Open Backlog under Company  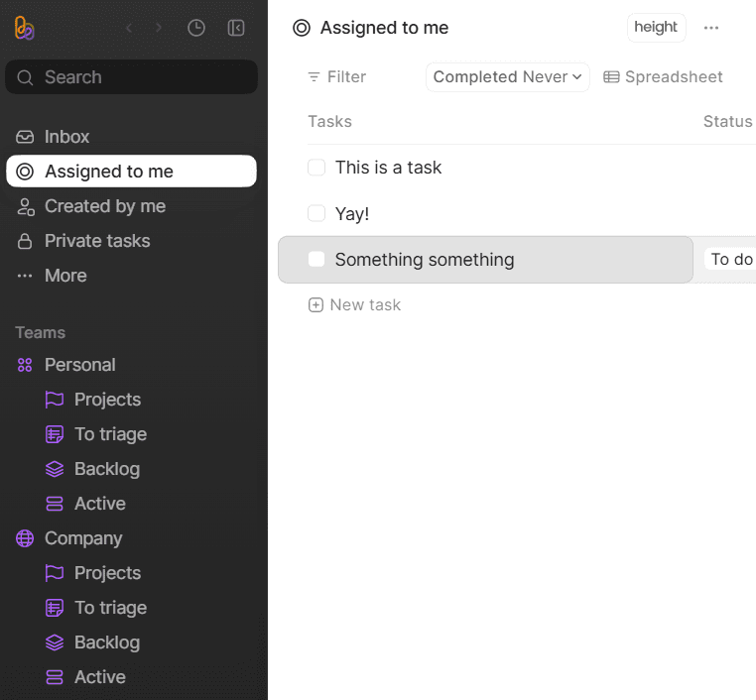click(131, 642)
